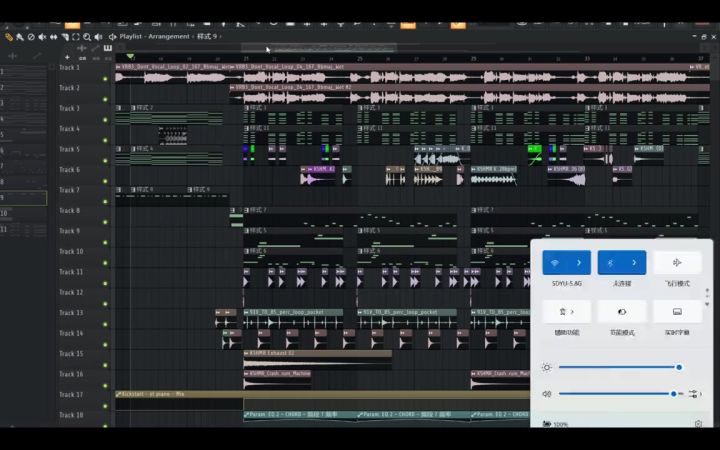Click the green playhead marker on the timeline

130,56
